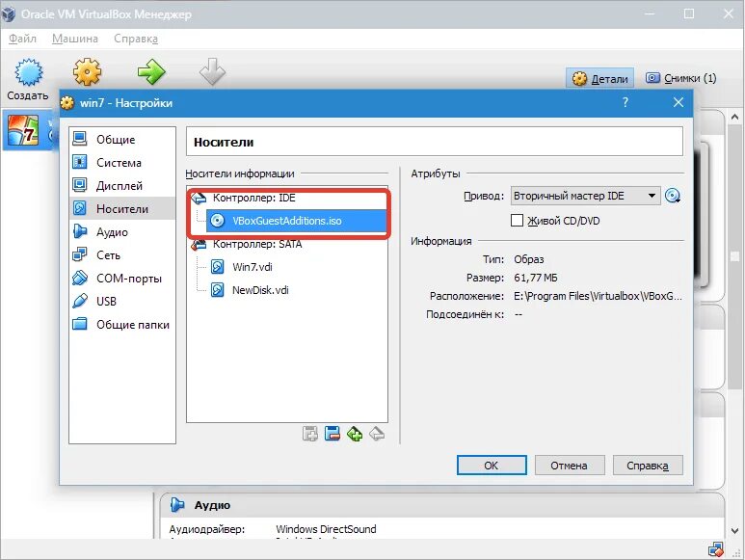Open the Система settings section
Screen dimensions: 745x560
pos(122,163)
